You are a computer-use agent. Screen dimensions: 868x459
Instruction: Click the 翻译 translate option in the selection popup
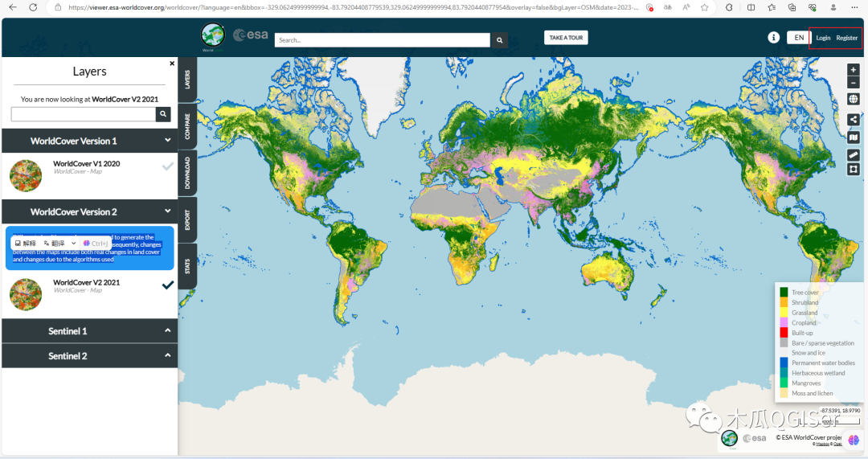(55, 243)
